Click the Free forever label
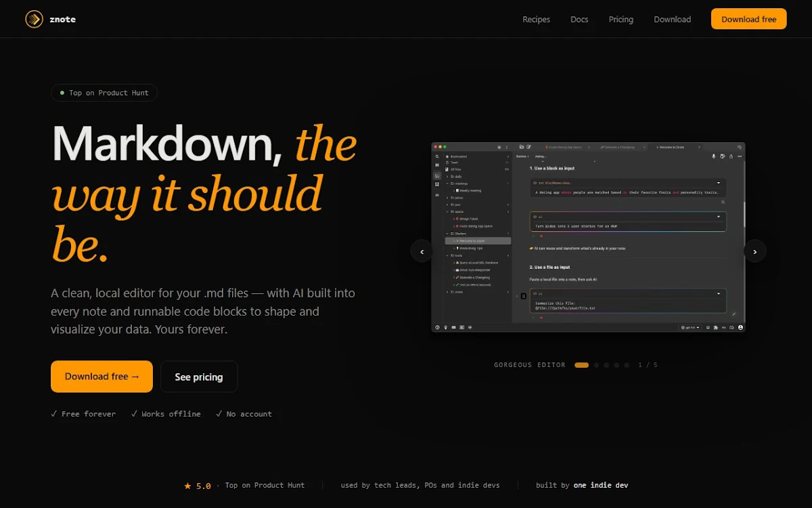 (x=83, y=414)
